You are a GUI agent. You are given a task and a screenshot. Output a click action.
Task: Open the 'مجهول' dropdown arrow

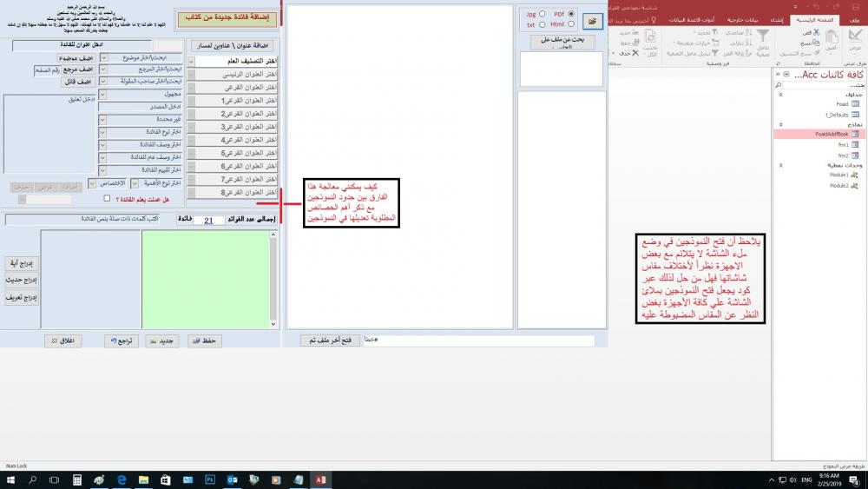pyautogui.click(x=102, y=95)
